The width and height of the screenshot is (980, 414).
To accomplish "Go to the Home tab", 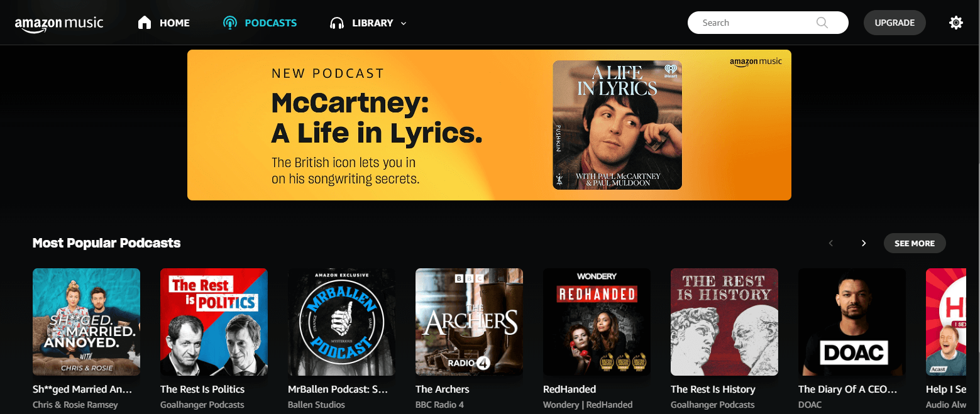I will click(163, 23).
